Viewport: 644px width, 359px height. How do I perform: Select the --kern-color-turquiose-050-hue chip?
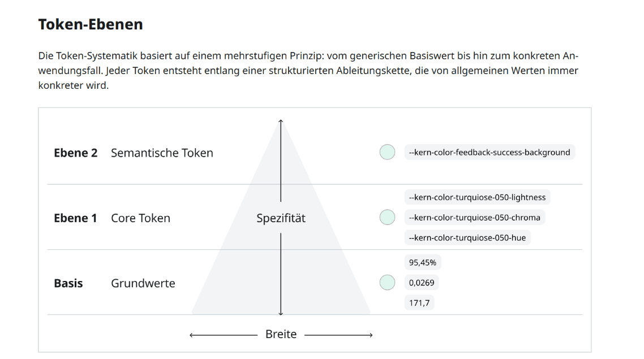pos(467,237)
